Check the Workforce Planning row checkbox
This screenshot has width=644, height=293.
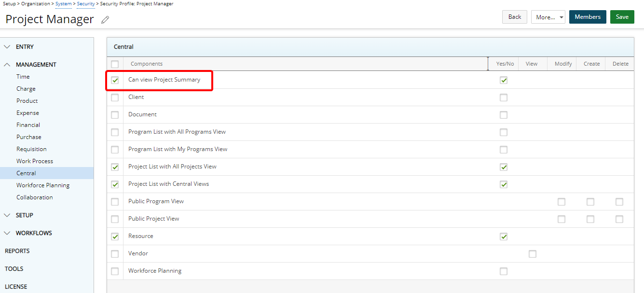pos(115,271)
